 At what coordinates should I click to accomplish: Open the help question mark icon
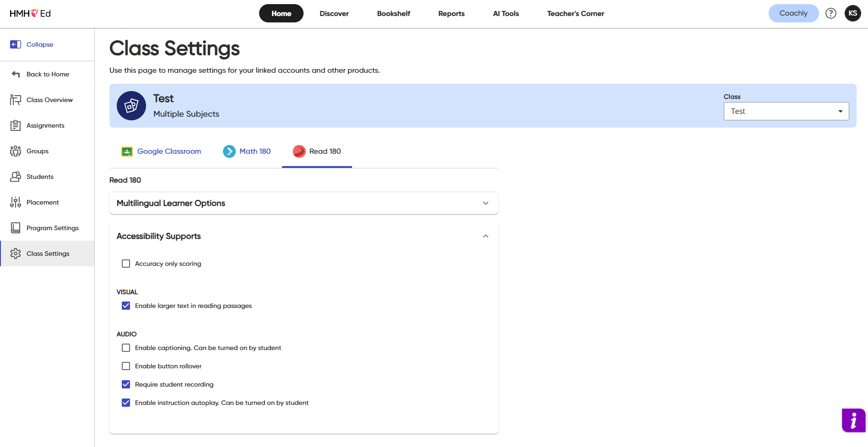pyautogui.click(x=831, y=13)
